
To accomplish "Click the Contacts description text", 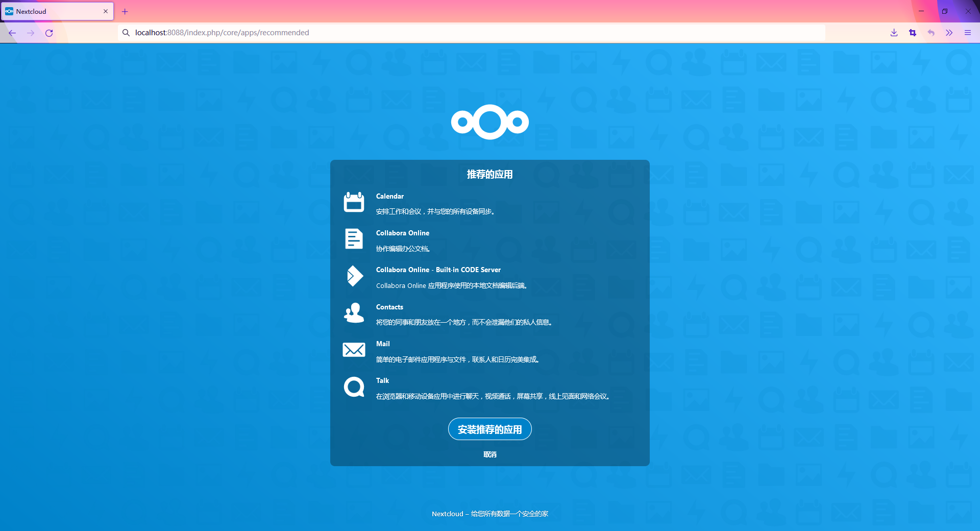I will tap(464, 322).
